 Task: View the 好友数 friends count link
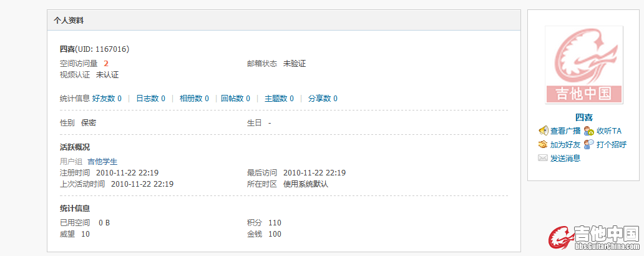107,98
